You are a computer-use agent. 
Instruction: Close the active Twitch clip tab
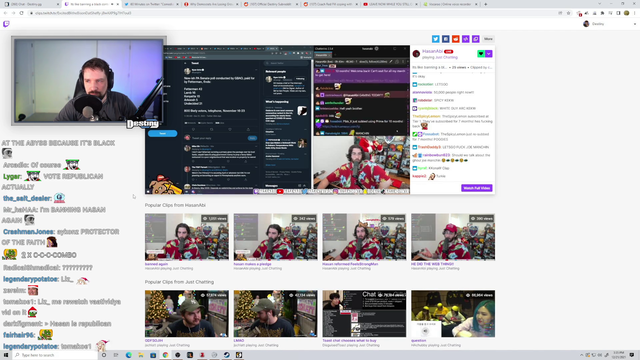pyautogui.click(x=117, y=4)
